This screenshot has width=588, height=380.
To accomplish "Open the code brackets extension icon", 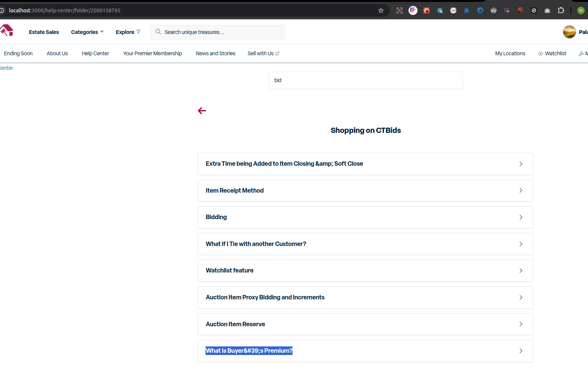I will click(x=453, y=10).
